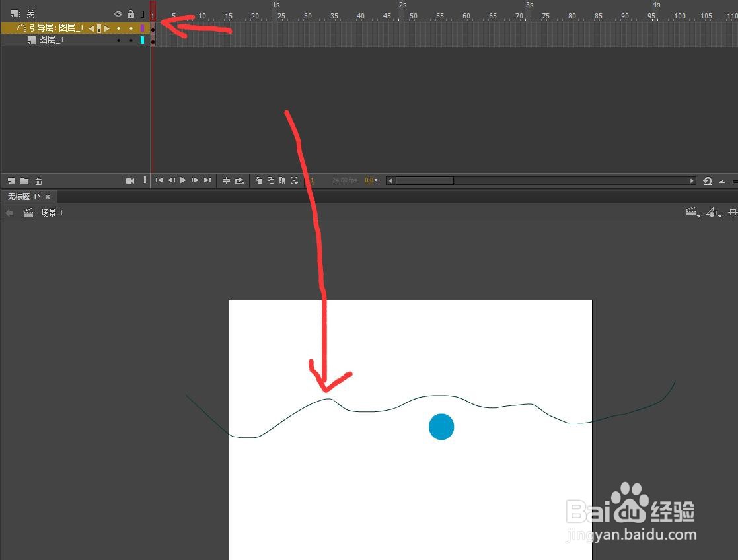Open the New Folder icon in layer panel
The height and width of the screenshot is (560, 738).
pyautogui.click(x=24, y=180)
